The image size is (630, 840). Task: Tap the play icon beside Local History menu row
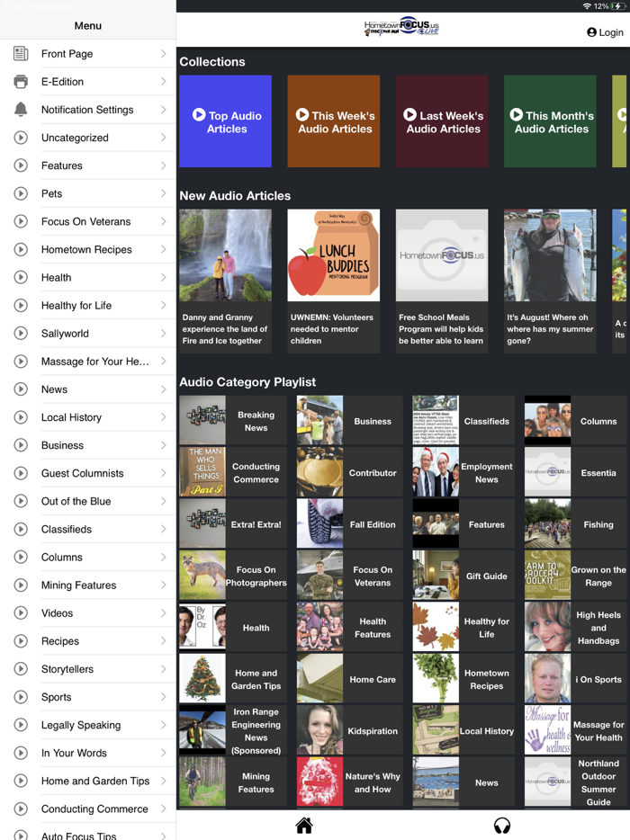(x=21, y=417)
